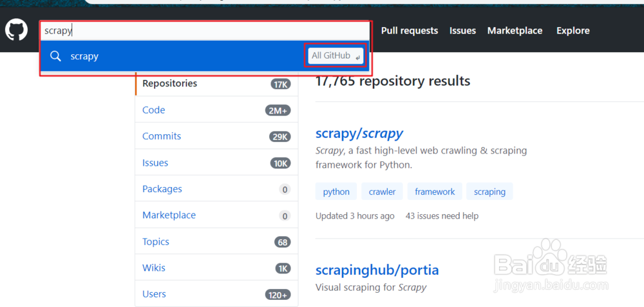Screen dimensions: 644x307
Task: Click the 17K count badge for Repositories
Action: 281,84
